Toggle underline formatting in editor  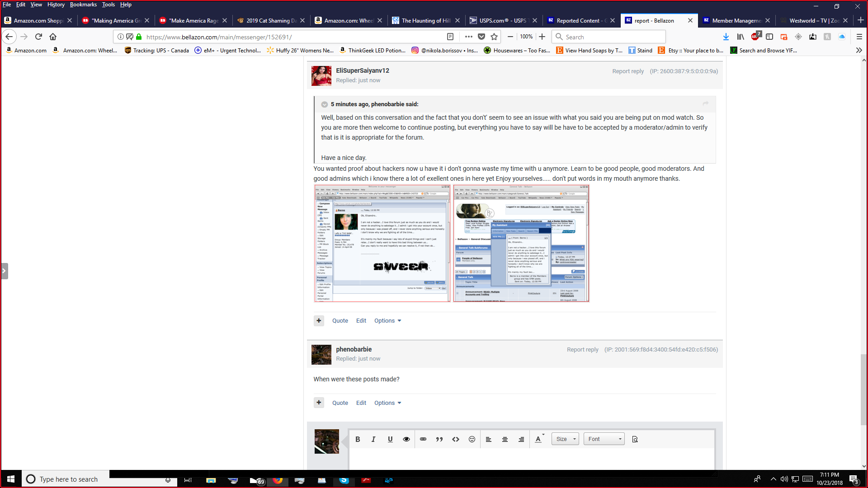390,439
